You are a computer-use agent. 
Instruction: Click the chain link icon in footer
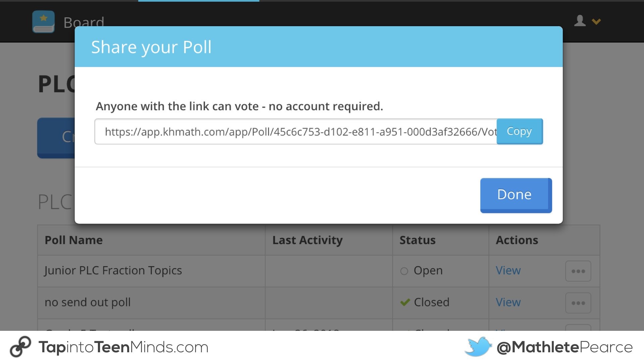pos(20,347)
